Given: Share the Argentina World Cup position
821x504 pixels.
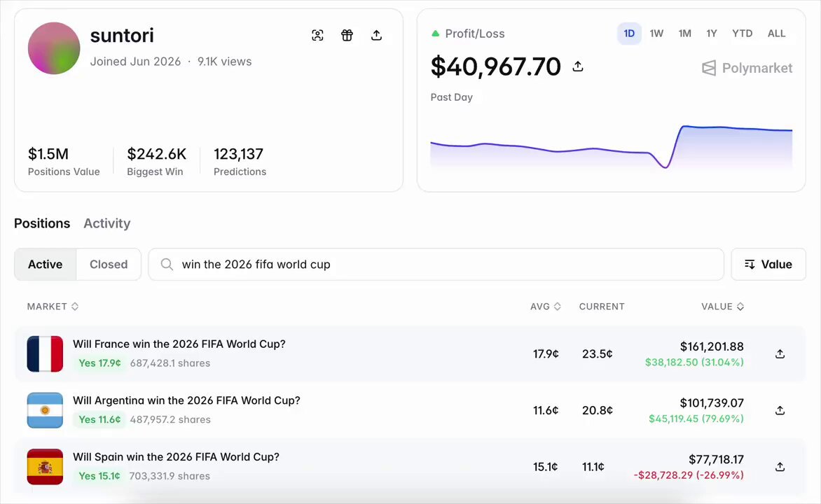Looking at the screenshot, I should coord(780,410).
